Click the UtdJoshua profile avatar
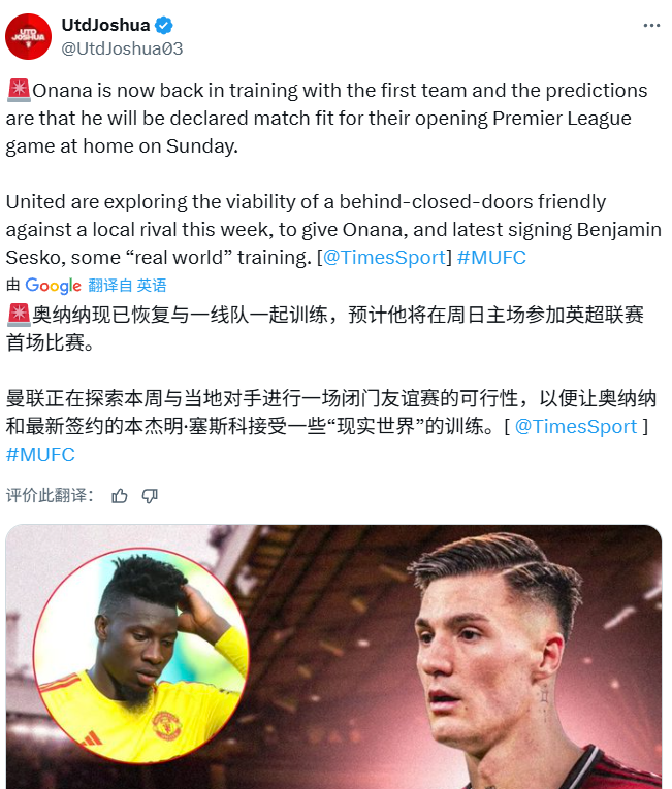 click(28, 37)
